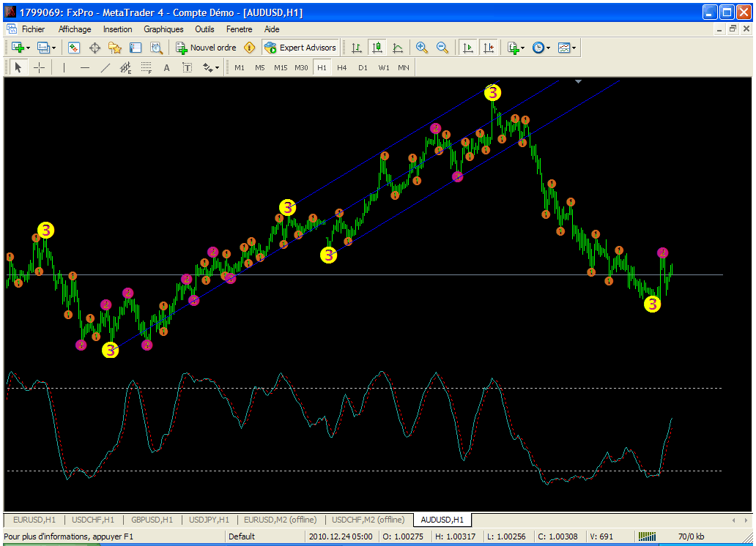Draw a vertical line tool
This screenshot has height=546, width=756.
[x=64, y=67]
